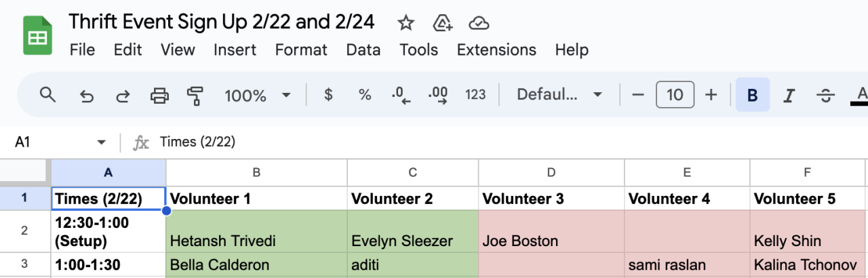Screen dimensions: 868x278
Task: Undo the last action
Action: pos(86,96)
